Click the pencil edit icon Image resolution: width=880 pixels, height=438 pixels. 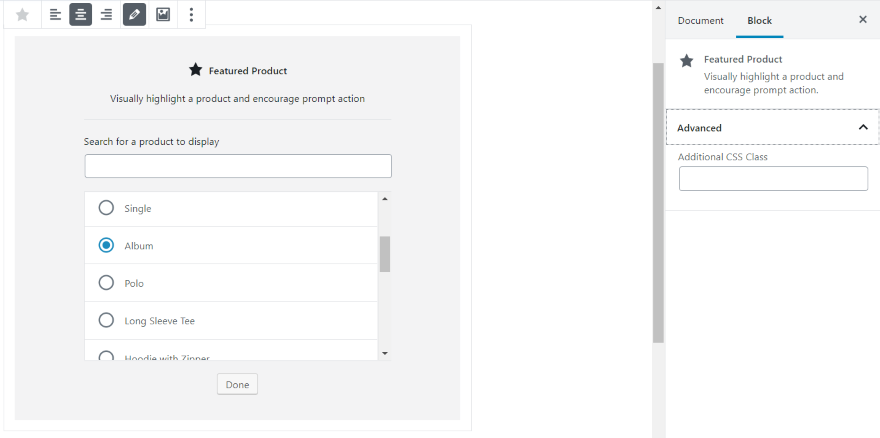point(134,15)
